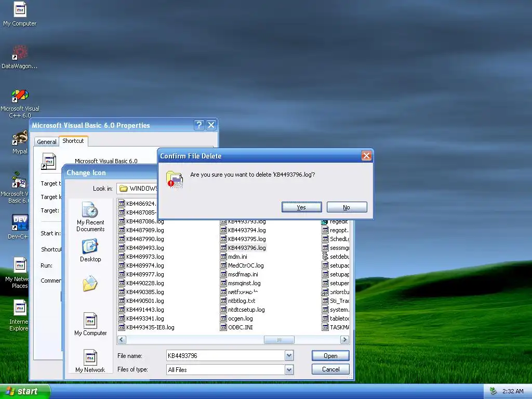Select the file KB4491443.log
Screen dimensions: 532x399
point(141,310)
